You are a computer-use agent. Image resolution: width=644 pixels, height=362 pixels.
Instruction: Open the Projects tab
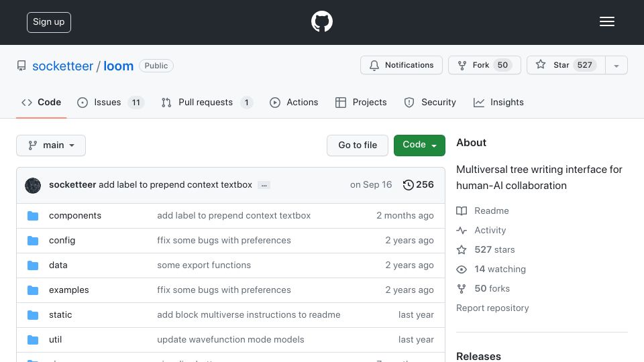(361, 102)
